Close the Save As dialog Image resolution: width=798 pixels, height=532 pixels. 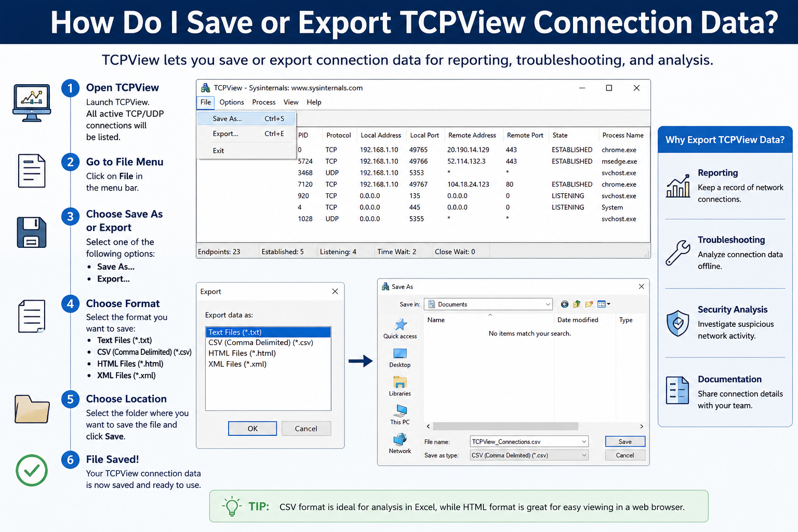pos(641,287)
